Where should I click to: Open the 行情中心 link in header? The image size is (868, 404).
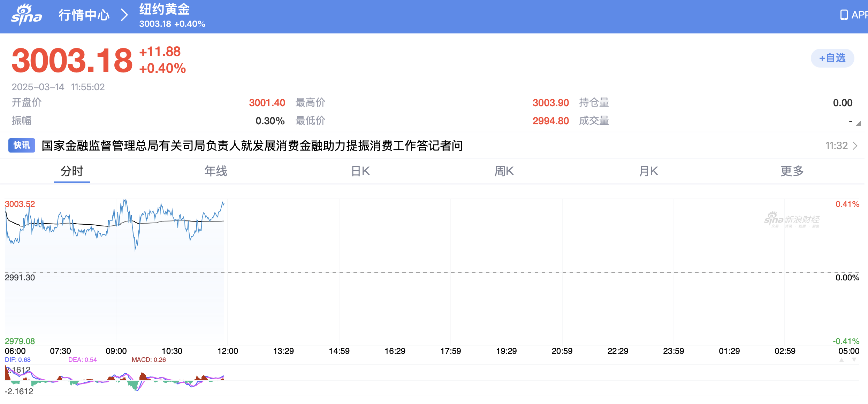(x=84, y=15)
